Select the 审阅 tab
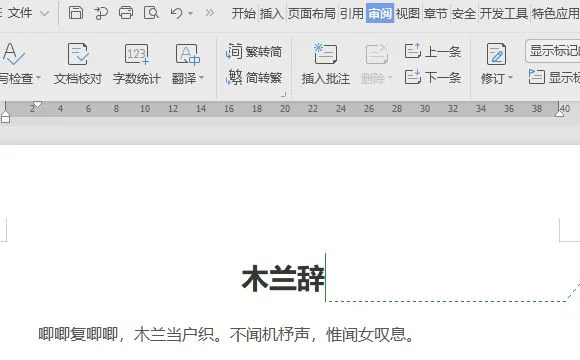The image size is (580, 360). coord(380,13)
